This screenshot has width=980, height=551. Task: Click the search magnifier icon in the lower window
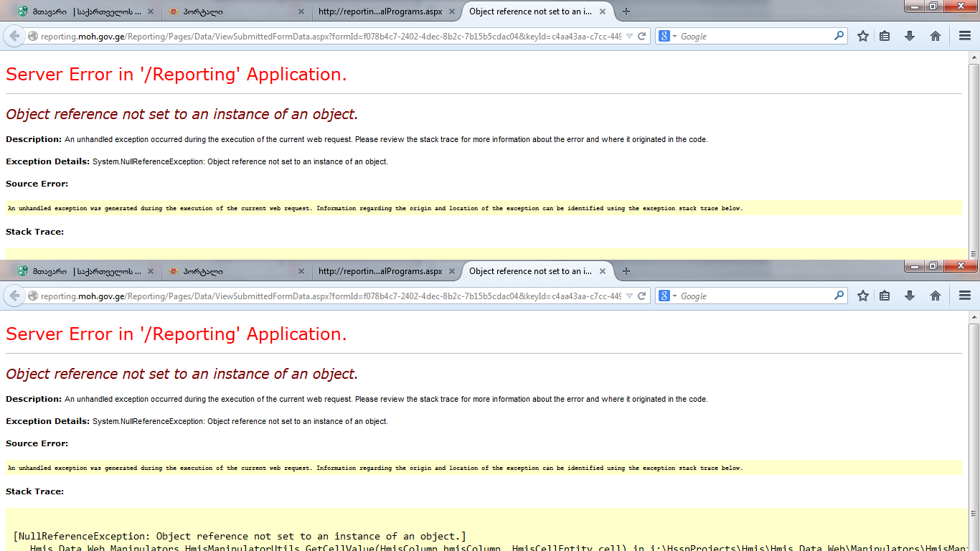click(839, 295)
